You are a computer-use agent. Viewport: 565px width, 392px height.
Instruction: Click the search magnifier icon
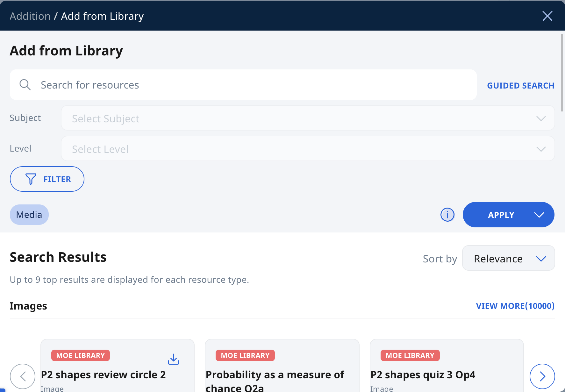coord(25,85)
